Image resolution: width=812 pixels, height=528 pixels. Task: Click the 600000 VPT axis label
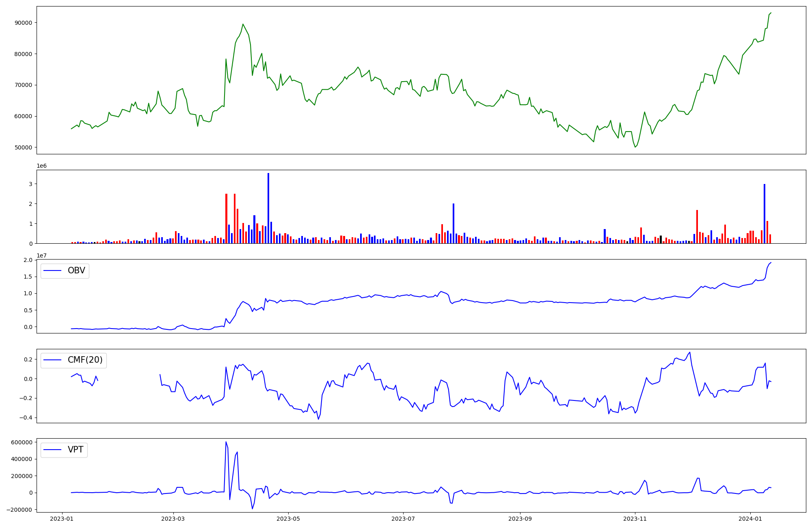(x=22, y=442)
